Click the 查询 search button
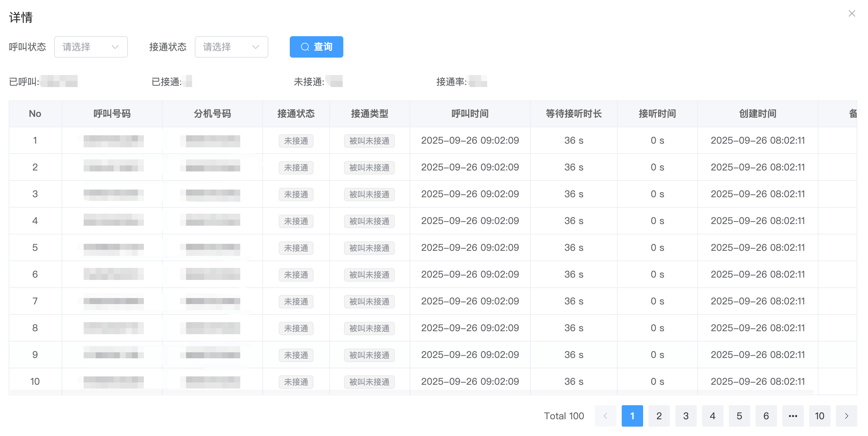This screenshot has height=436, width=868. click(316, 47)
